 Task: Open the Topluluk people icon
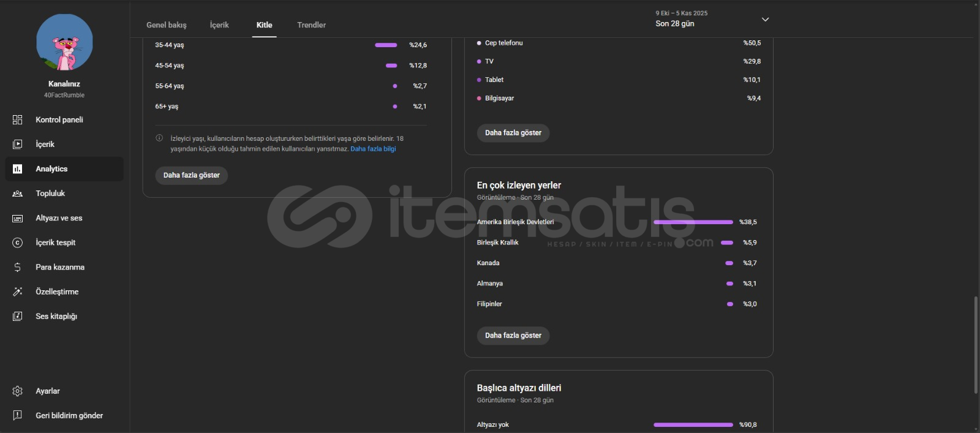tap(17, 194)
